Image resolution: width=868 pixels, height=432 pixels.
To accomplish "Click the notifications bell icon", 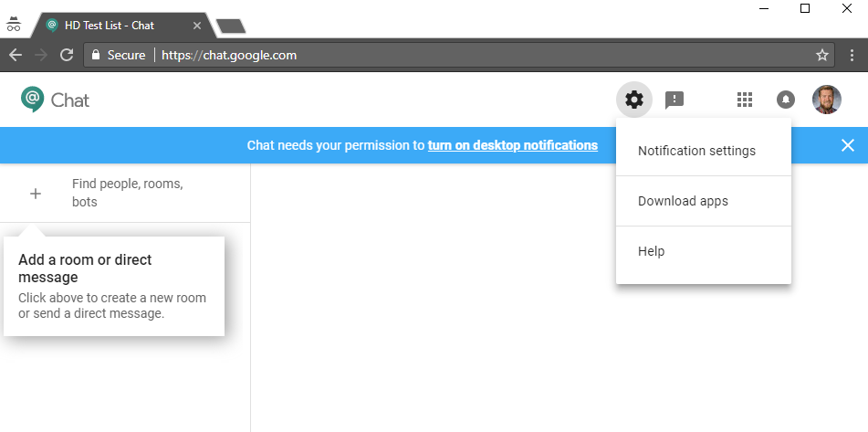I will click(786, 100).
